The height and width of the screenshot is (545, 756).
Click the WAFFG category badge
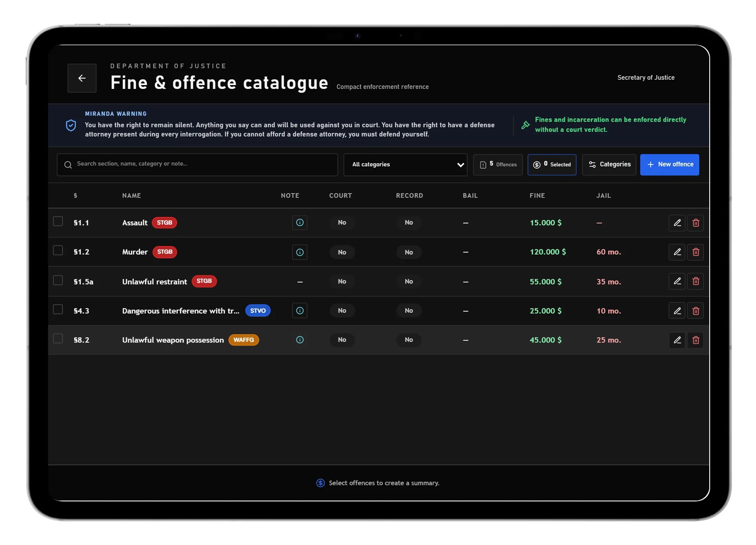pyautogui.click(x=243, y=340)
